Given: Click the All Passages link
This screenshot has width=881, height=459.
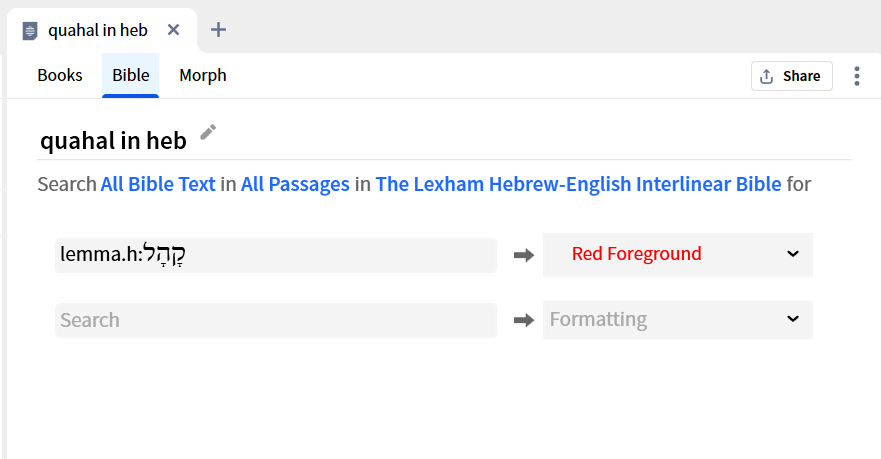Looking at the screenshot, I should (x=295, y=184).
